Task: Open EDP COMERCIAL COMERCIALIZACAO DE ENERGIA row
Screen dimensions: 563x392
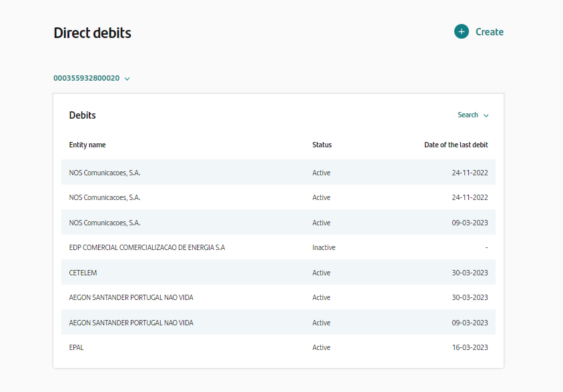Action: click(x=278, y=247)
